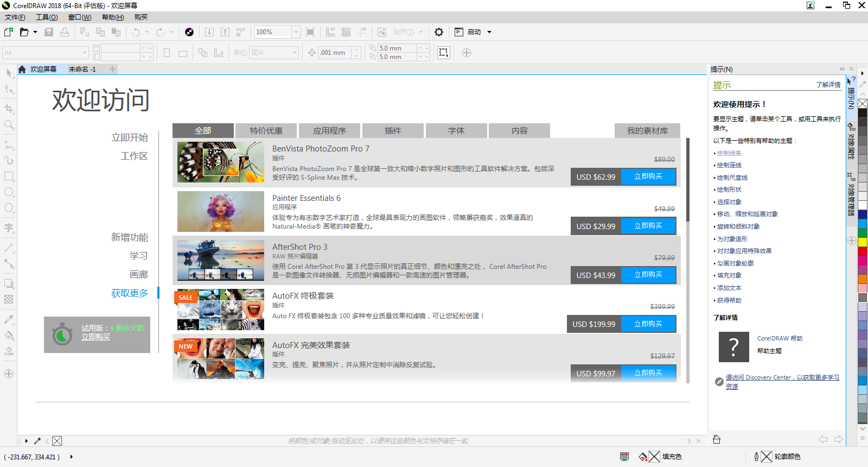The width and height of the screenshot is (868, 467).
Task: Click the Open folder icon
Action: pyautogui.click(x=24, y=32)
